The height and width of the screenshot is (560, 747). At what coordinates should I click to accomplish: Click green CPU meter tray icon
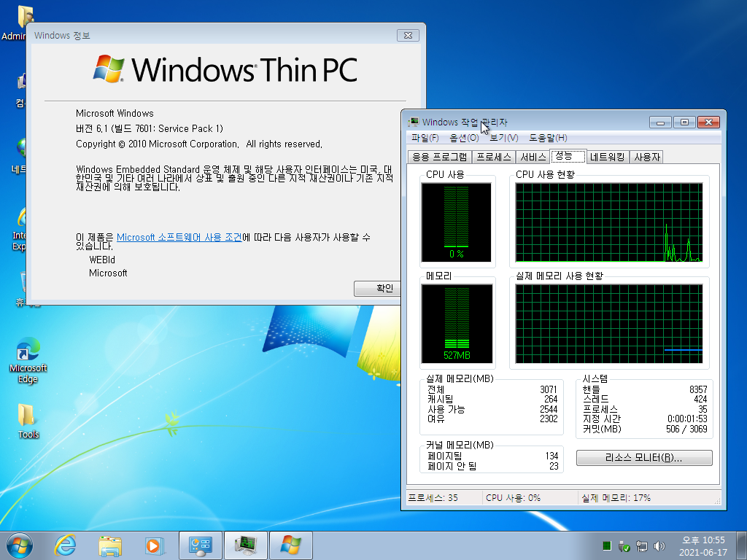[x=607, y=545]
